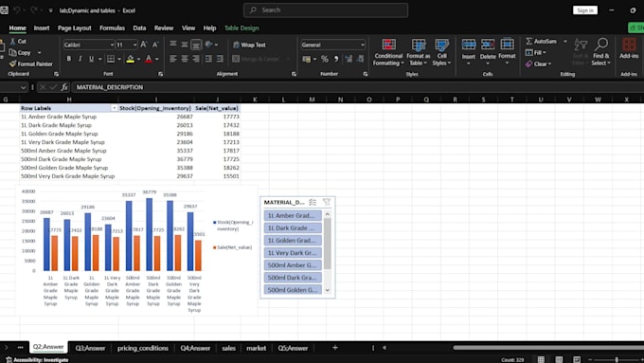
Task: Adjust the zoom slider
Action: (617, 360)
